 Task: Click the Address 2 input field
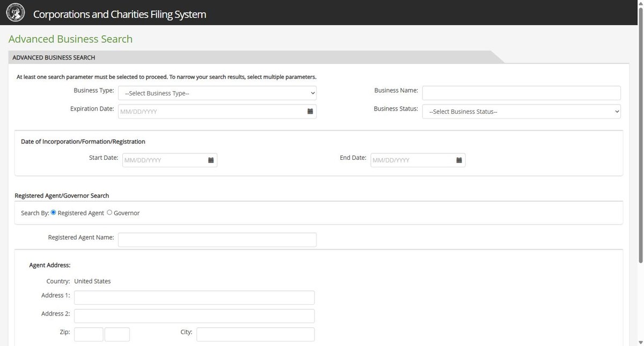point(194,316)
